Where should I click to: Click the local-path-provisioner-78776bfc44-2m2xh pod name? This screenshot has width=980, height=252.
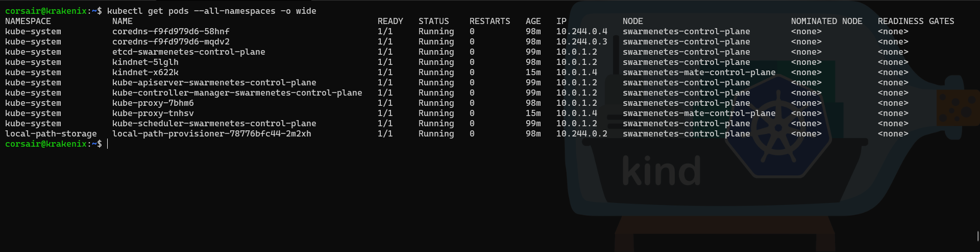click(211, 133)
